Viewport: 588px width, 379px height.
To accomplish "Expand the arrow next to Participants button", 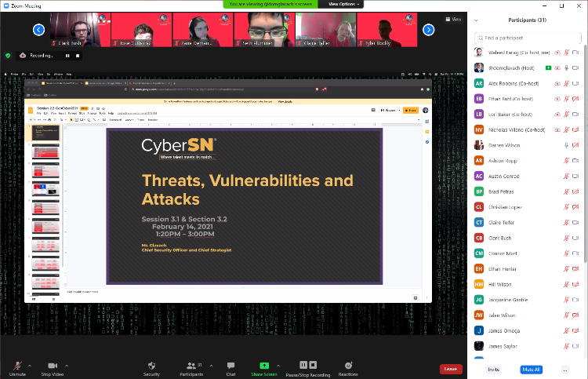I will coord(211,366).
